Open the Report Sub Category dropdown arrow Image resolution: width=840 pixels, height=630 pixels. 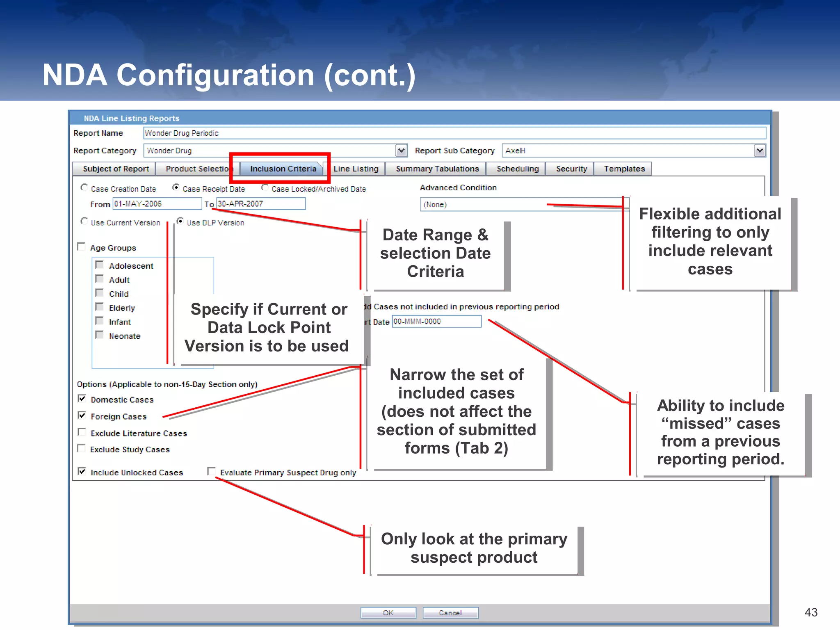[x=760, y=151]
